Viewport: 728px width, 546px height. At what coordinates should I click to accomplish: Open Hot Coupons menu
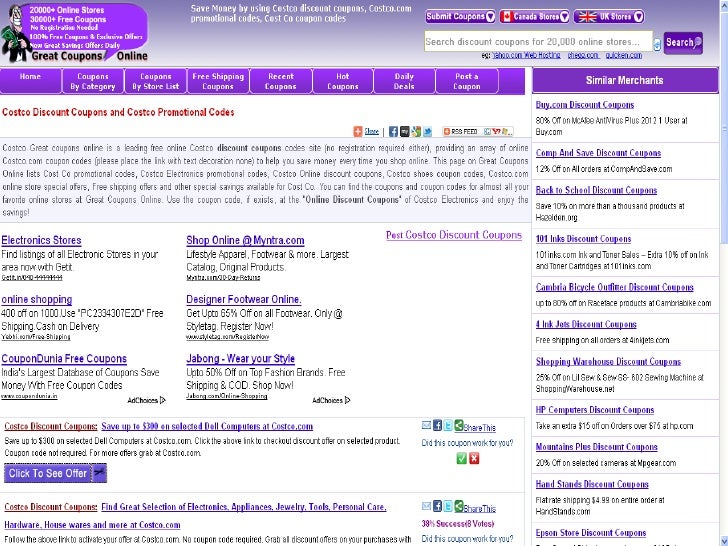(343, 81)
